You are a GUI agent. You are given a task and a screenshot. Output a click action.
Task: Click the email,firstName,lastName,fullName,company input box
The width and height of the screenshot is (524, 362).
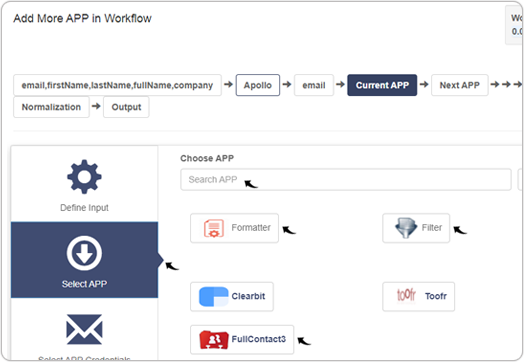click(117, 85)
